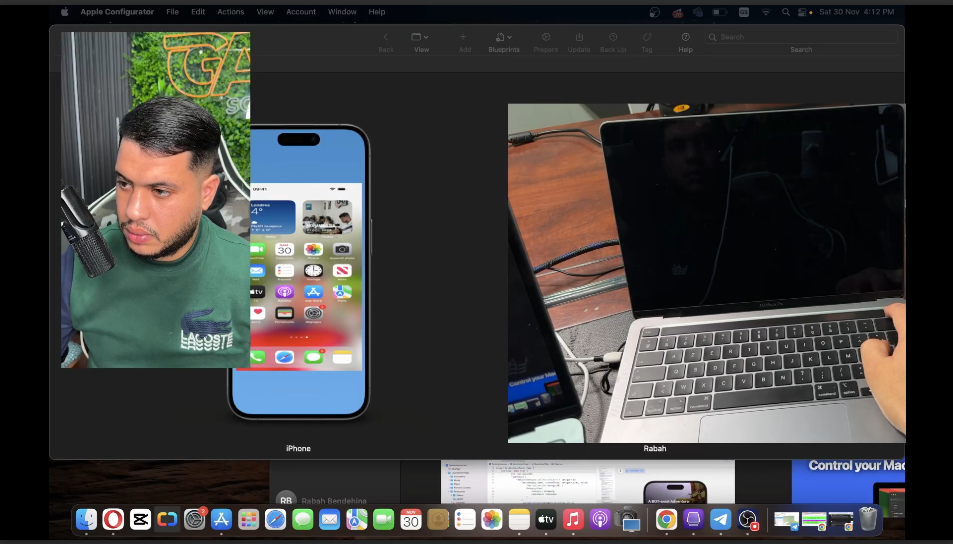Open Podcasts from the Dock

(600, 519)
